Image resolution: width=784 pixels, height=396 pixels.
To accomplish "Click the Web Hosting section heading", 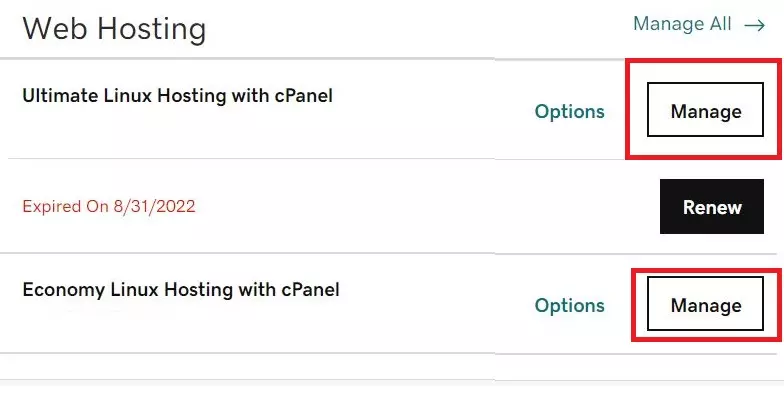I will 114,28.
